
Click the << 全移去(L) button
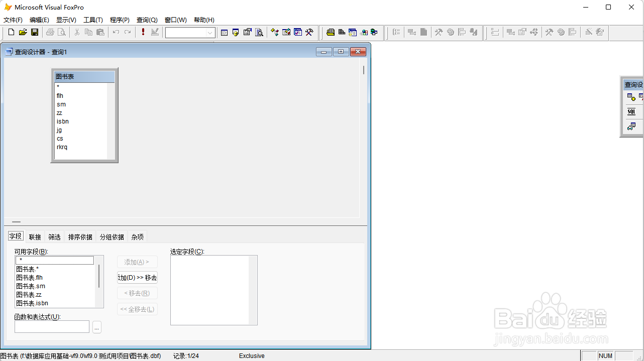(137, 309)
